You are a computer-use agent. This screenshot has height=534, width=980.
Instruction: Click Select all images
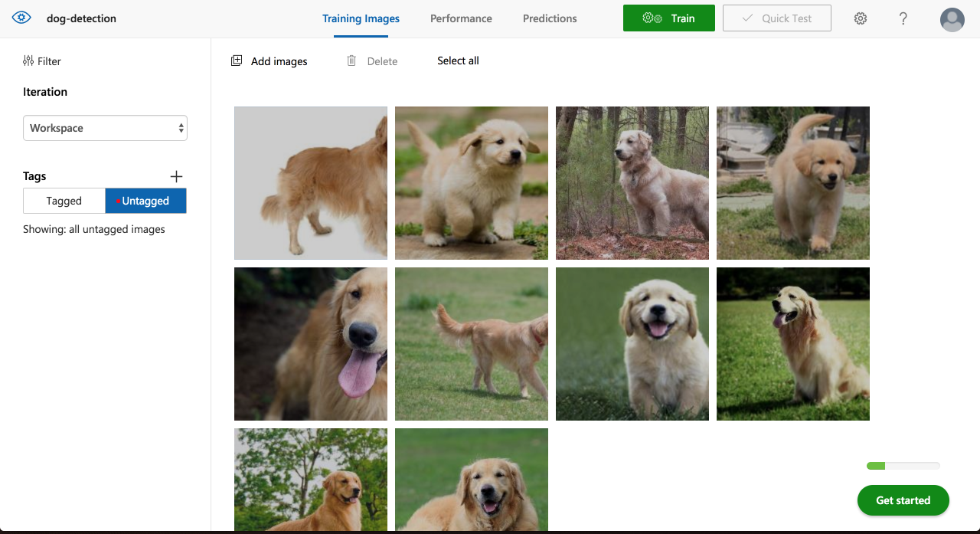457,61
